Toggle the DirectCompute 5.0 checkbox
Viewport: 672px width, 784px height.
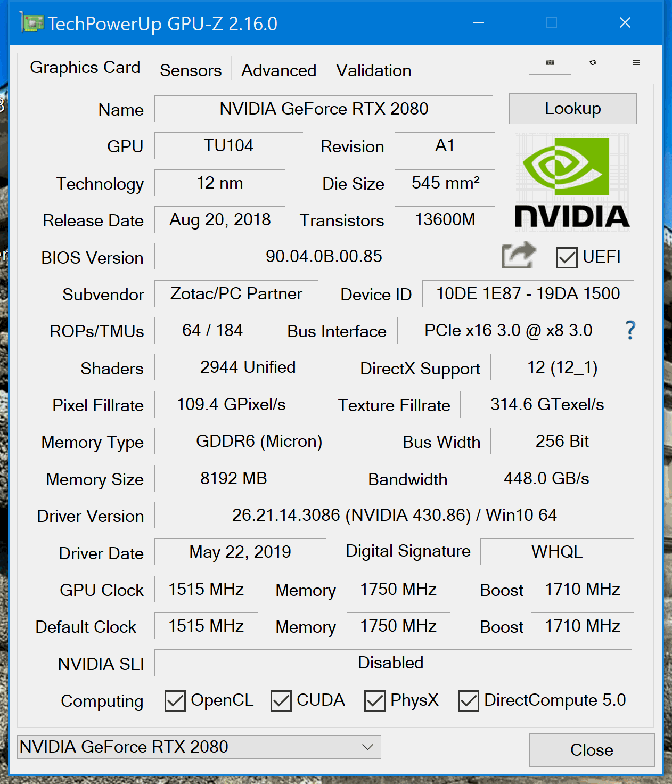[x=469, y=701]
